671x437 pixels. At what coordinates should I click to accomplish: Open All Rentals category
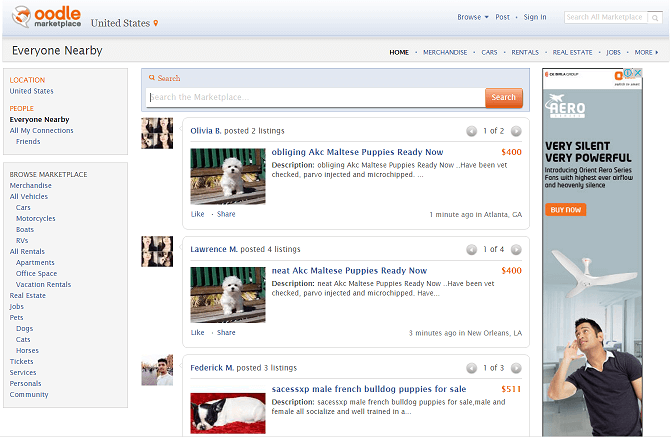coord(27,252)
